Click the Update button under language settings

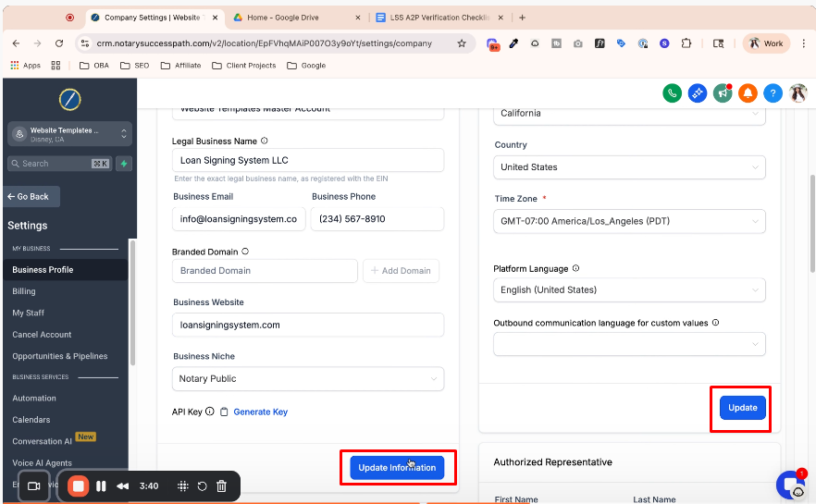pos(742,407)
